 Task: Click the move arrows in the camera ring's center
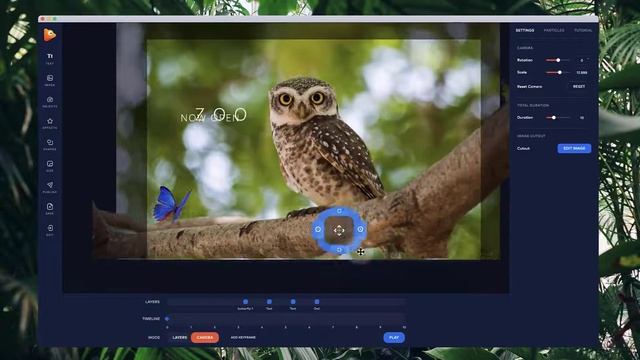[339, 231]
